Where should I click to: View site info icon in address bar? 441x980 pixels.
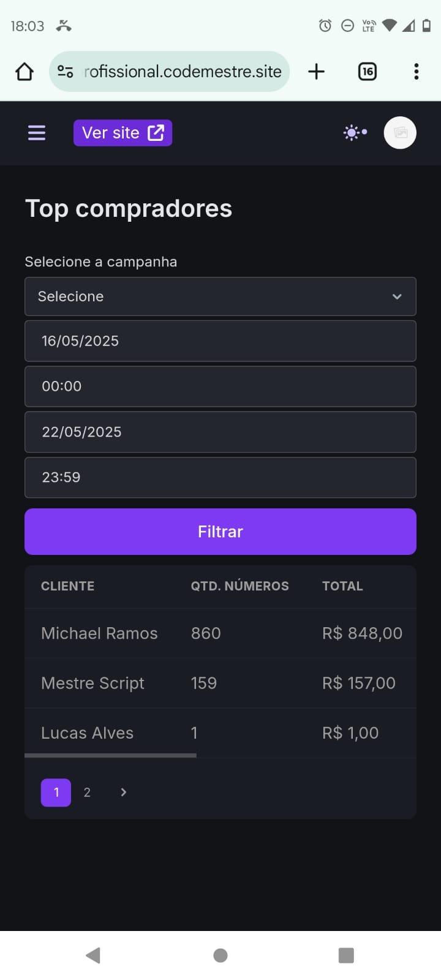click(66, 72)
